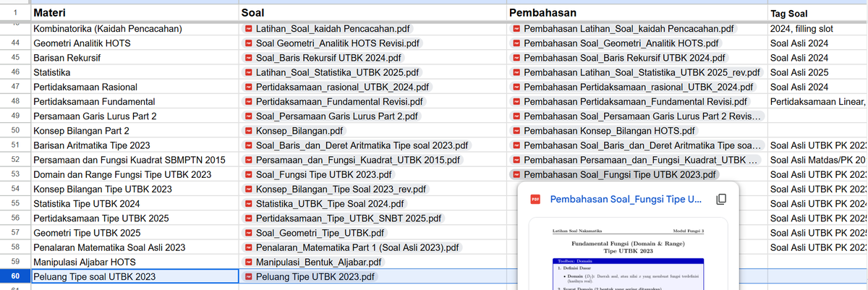Image resolution: width=868 pixels, height=290 pixels.
Task: Select cell Peluang Tipe soal UTBK 2023
Action: [x=134, y=277]
